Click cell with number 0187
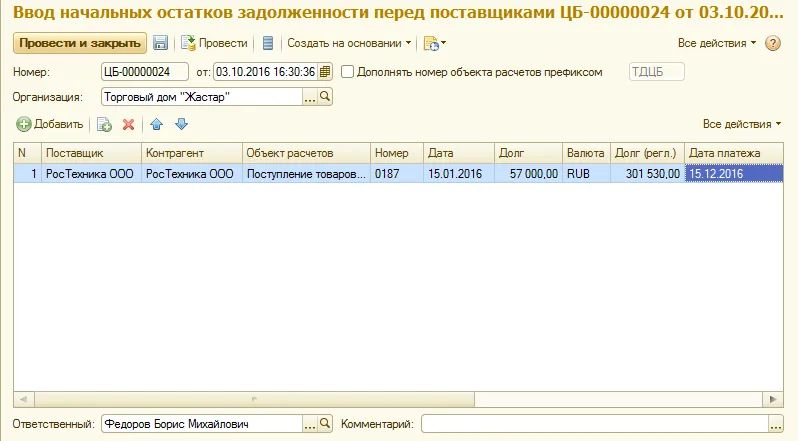798x441 pixels. 397,173
